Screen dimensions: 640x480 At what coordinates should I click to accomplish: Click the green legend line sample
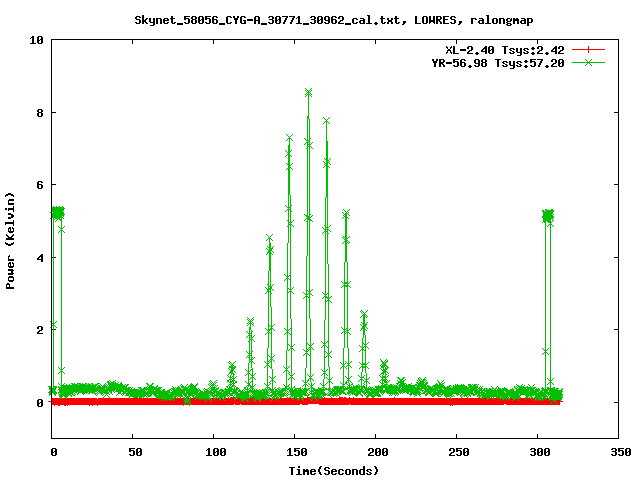coord(588,62)
